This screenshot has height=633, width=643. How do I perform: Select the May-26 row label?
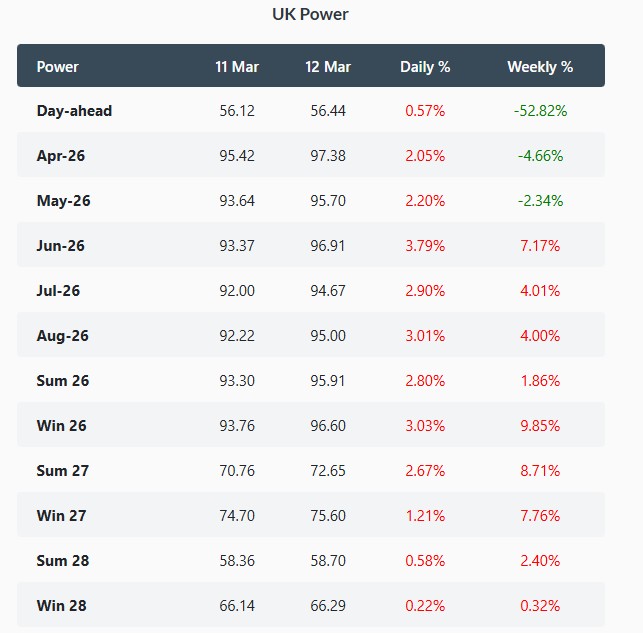pyautogui.click(x=64, y=201)
